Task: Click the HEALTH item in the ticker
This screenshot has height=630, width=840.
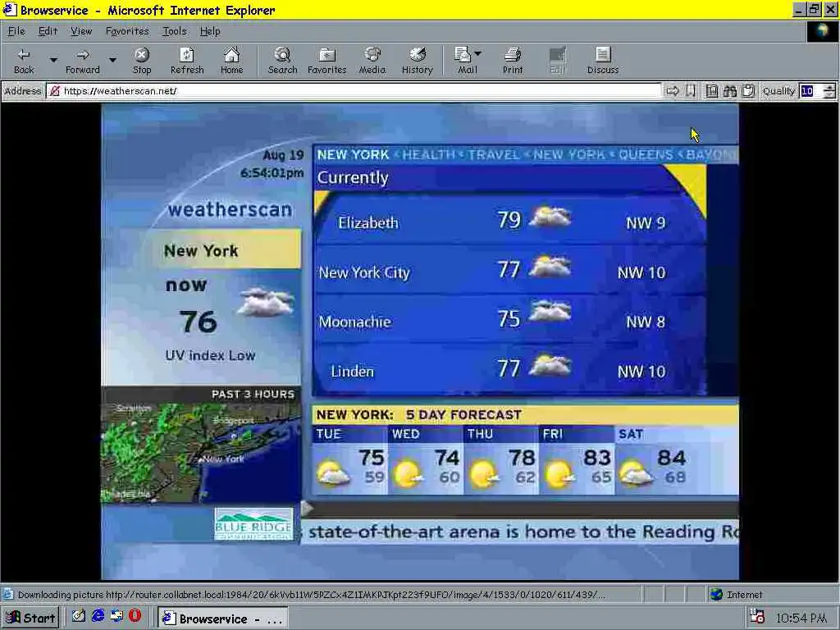Action: tap(428, 155)
